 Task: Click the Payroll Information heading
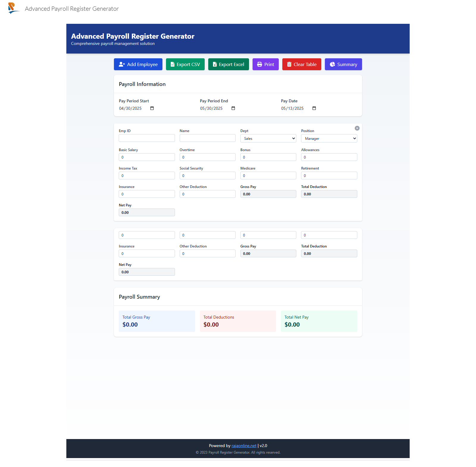click(x=142, y=84)
